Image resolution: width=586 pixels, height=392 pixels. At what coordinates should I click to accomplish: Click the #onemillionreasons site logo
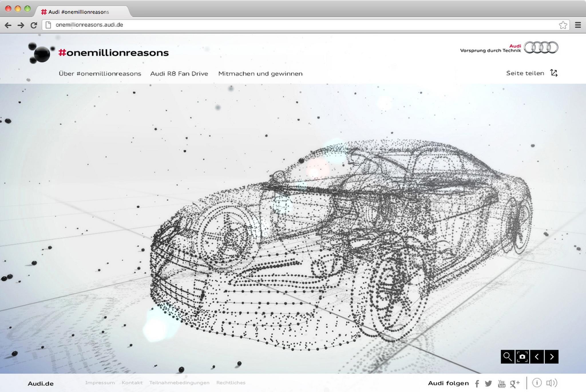pyautogui.click(x=114, y=53)
